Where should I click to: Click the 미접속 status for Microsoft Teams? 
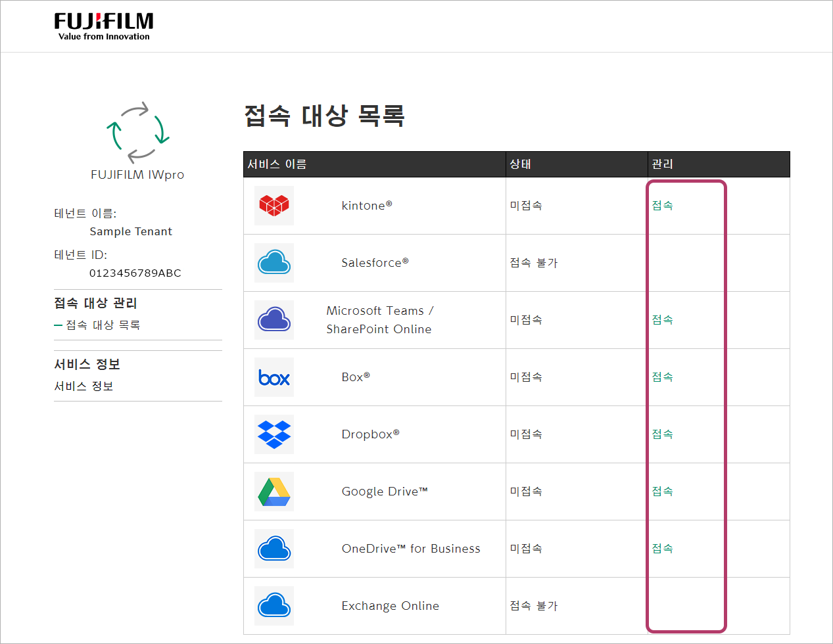526,320
